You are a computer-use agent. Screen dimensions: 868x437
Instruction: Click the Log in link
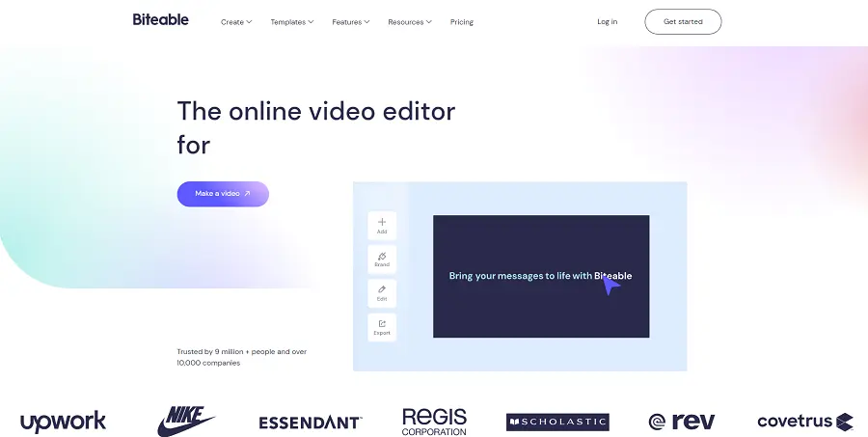coord(608,21)
